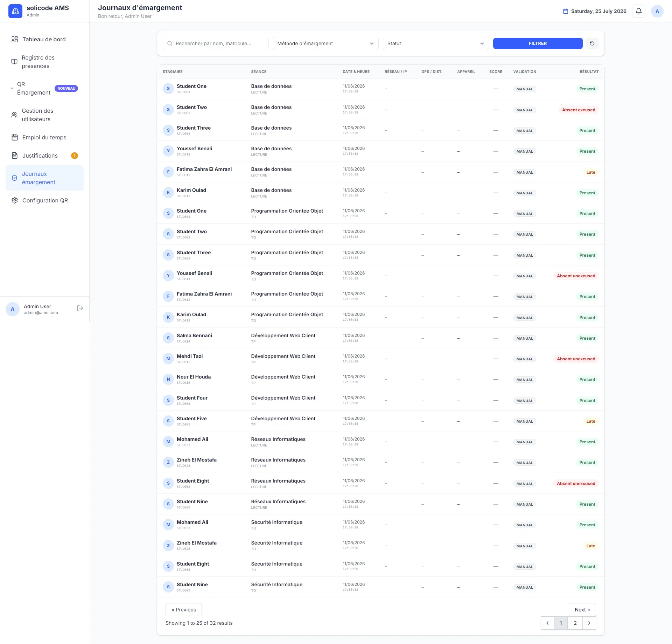Click Développement Web Client for Salma Bennani

[283, 335]
